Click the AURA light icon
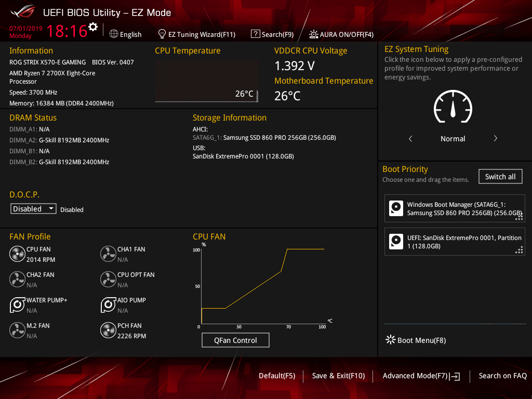 click(x=313, y=34)
